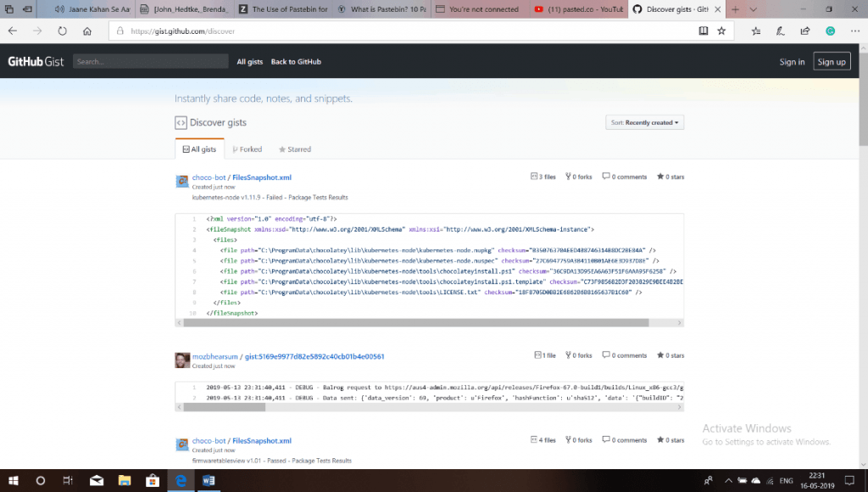The width and height of the screenshot is (868, 492).
Task: Click the forks icon on FilesSnapshot.xml gist
Action: [x=568, y=176]
